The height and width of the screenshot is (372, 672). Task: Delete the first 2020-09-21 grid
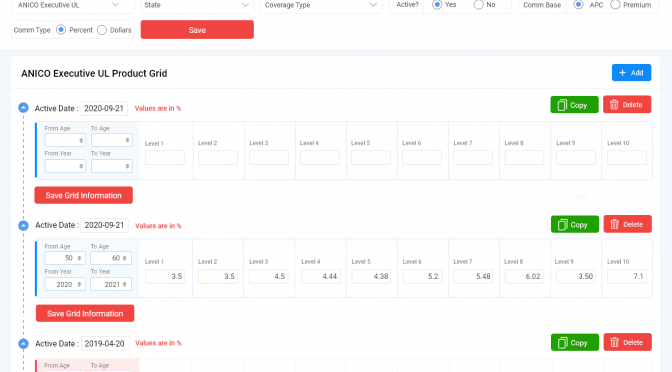click(627, 105)
